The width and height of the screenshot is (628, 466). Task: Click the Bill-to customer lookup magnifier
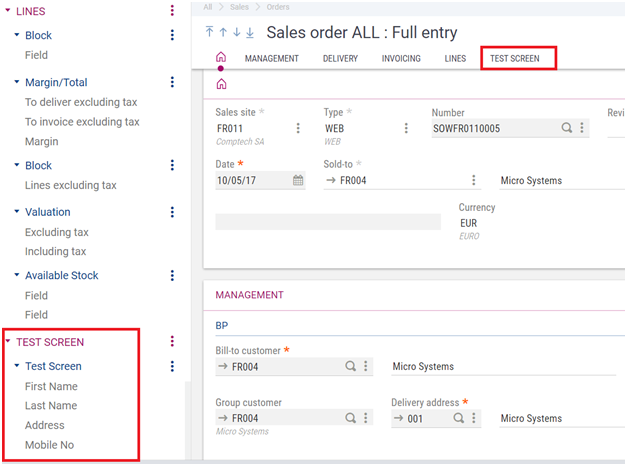point(350,366)
